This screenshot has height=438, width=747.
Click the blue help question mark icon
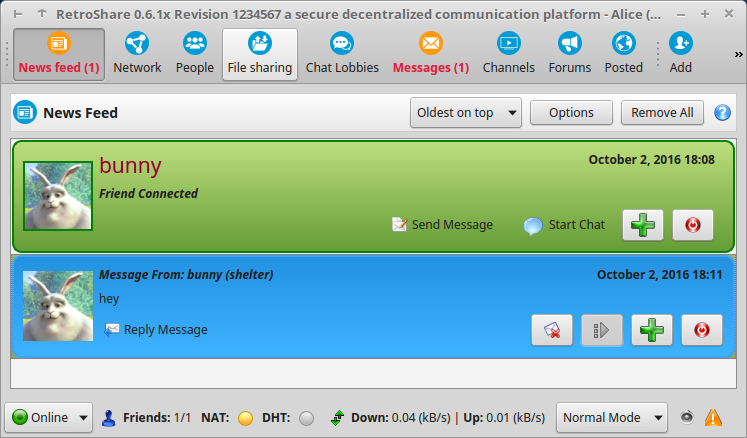click(x=722, y=113)
